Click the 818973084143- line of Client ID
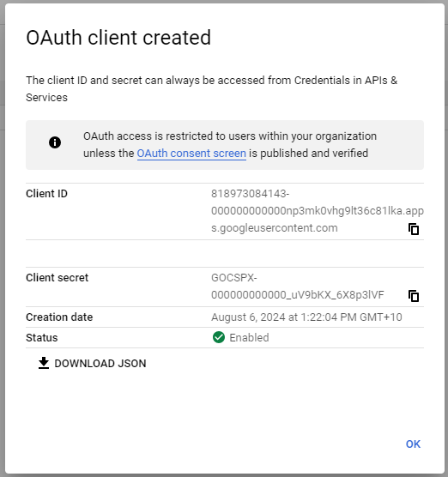 tap(250, 194)
